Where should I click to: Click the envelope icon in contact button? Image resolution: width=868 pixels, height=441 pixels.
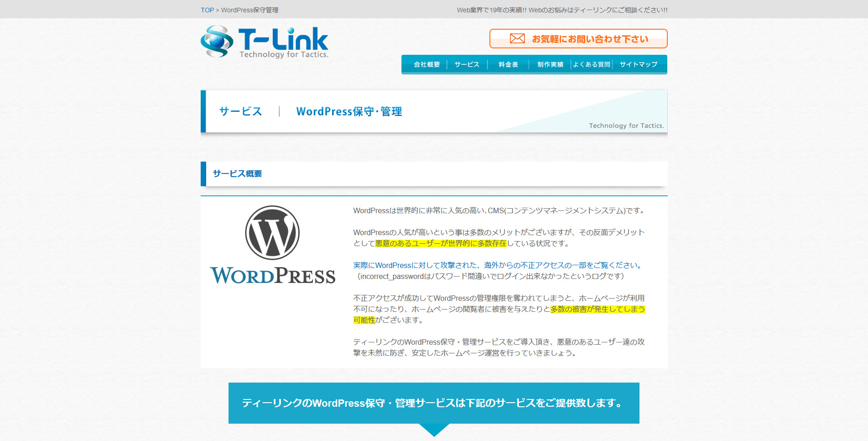pyautogui.click(x=517, y=39)
